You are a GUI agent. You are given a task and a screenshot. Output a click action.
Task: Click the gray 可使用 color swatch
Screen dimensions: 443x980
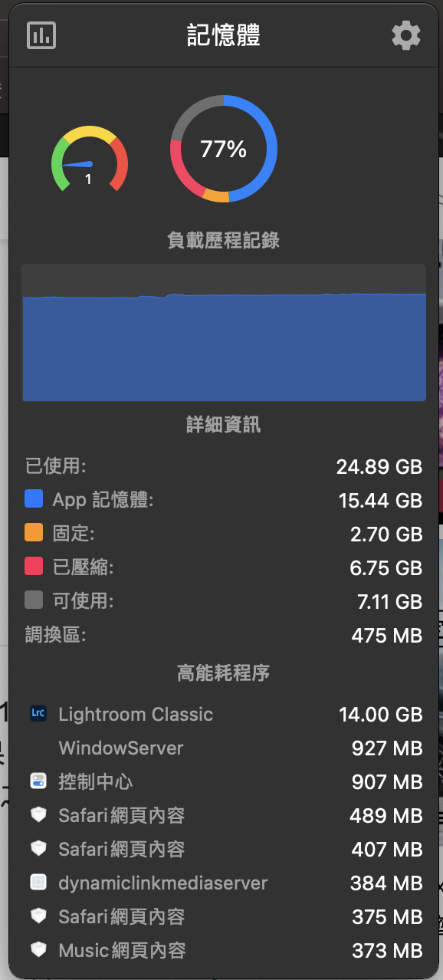[x=33, y=600]
